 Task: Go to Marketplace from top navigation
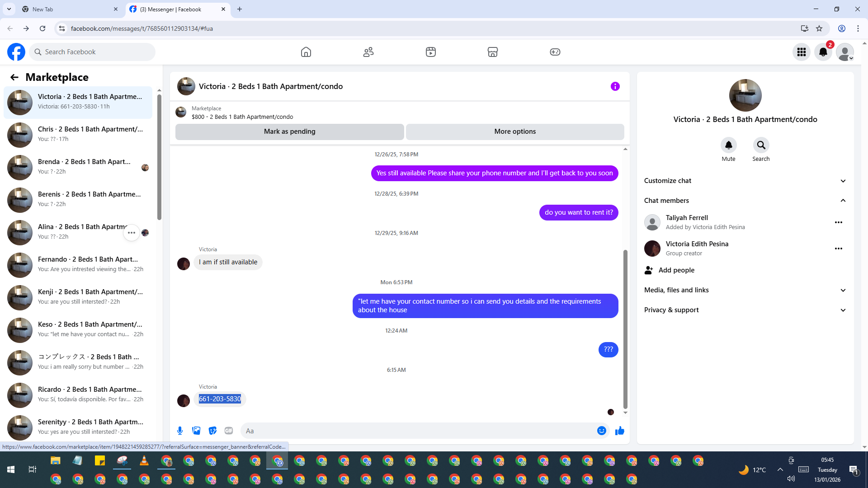point(492,52)
